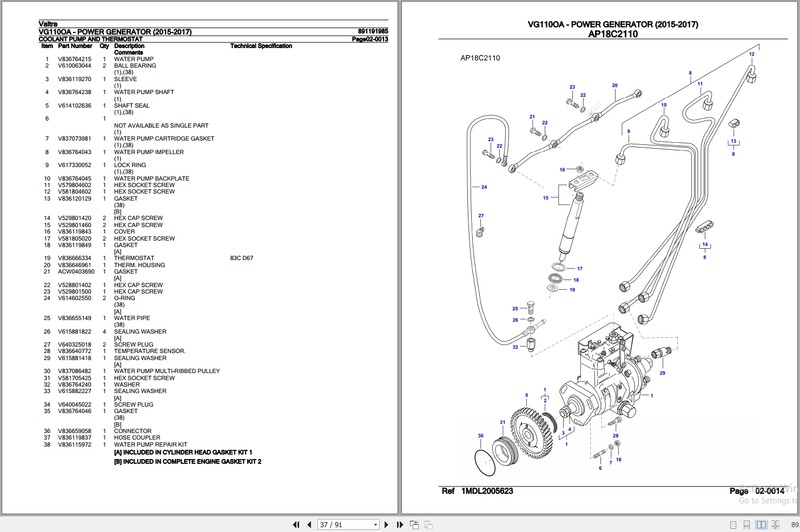
Task: Click the zoom percentage value
Action: [795, 524]
